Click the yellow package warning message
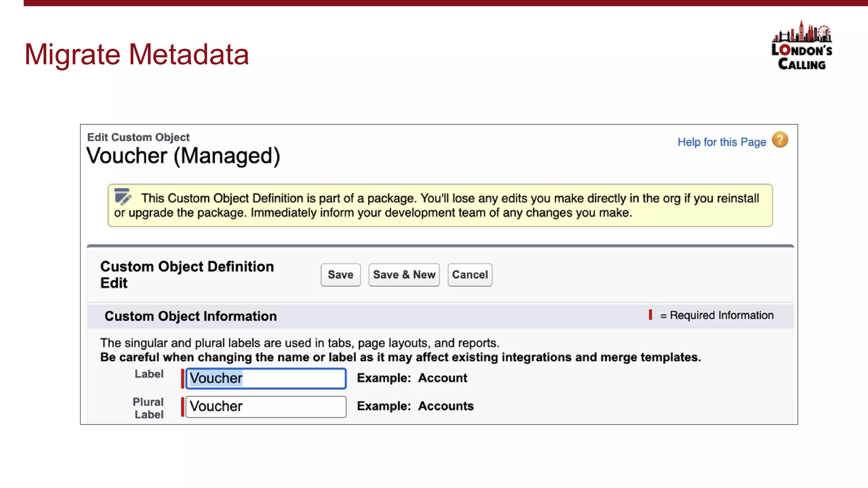Viewport: 868px width, 488px height. (440, 205)
